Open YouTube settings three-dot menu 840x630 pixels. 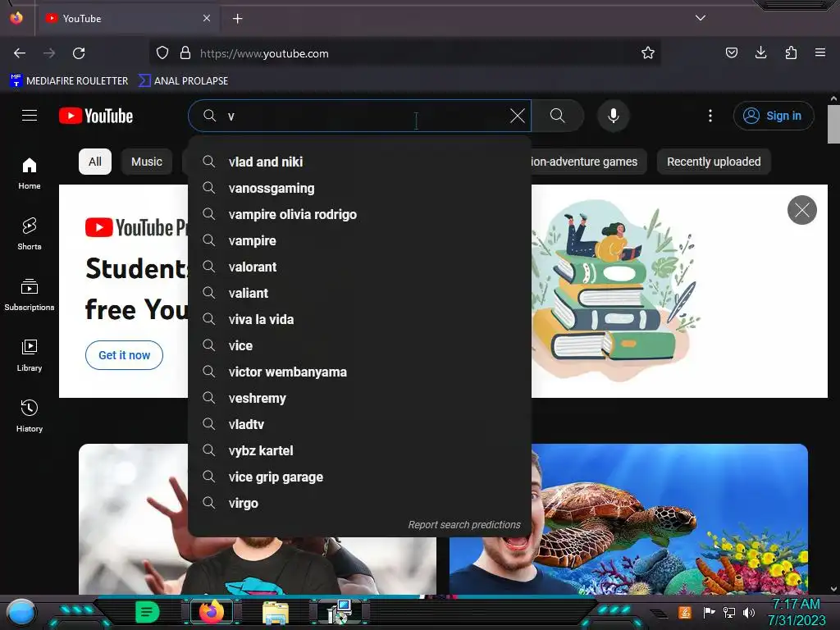coord(710,116)
